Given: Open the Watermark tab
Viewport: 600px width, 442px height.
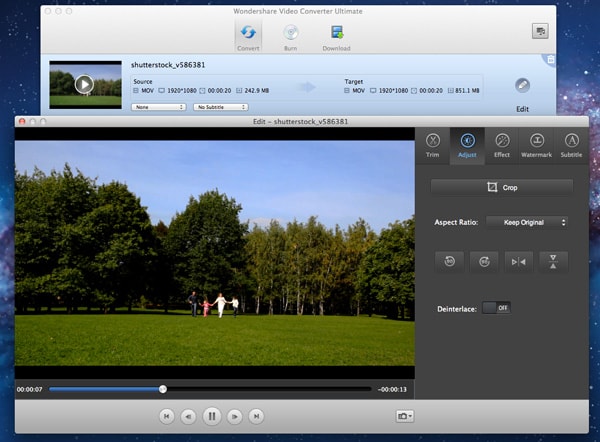Looking at the screenshot, I should (x=536, y=146).
